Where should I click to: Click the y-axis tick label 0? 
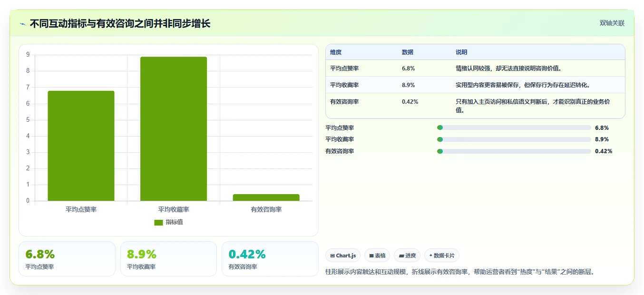point(28,200)
